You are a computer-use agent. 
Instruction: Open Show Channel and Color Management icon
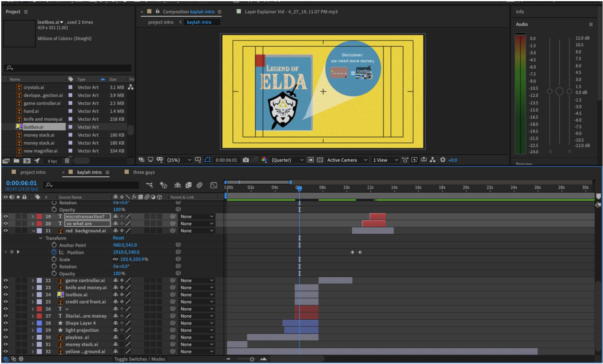[265, 160]
